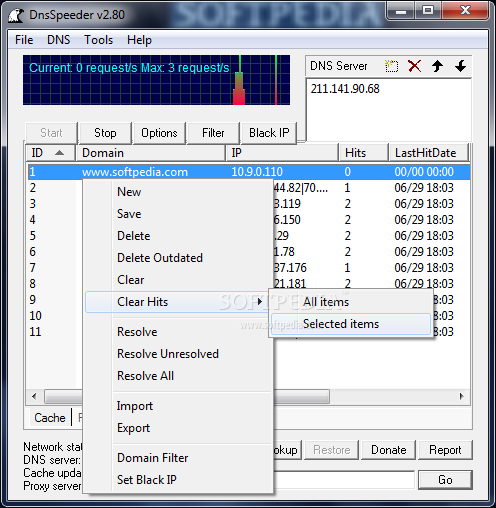Sort by the Hits column header
Screen dimensions: 496x508
pyautogui.click(x=364, y=153)
